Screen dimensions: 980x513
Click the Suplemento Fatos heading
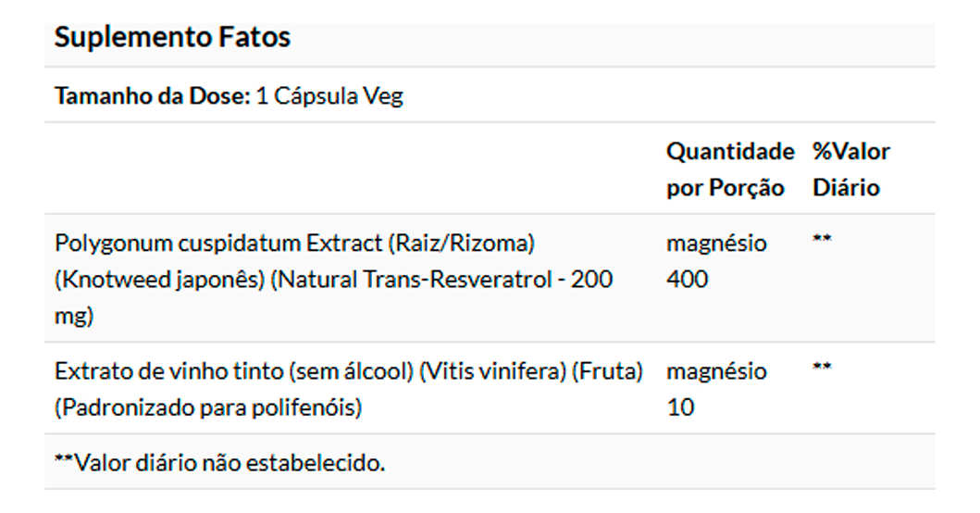[x=172, y=38]
